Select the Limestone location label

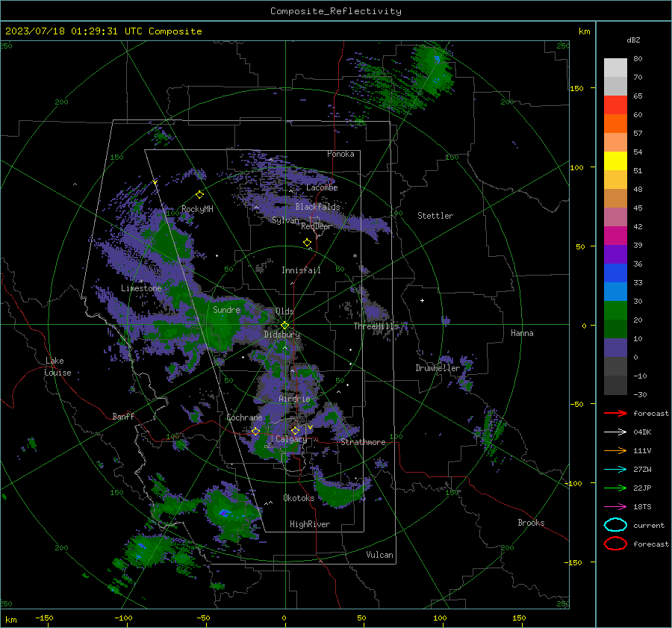[x=141, y=288]
